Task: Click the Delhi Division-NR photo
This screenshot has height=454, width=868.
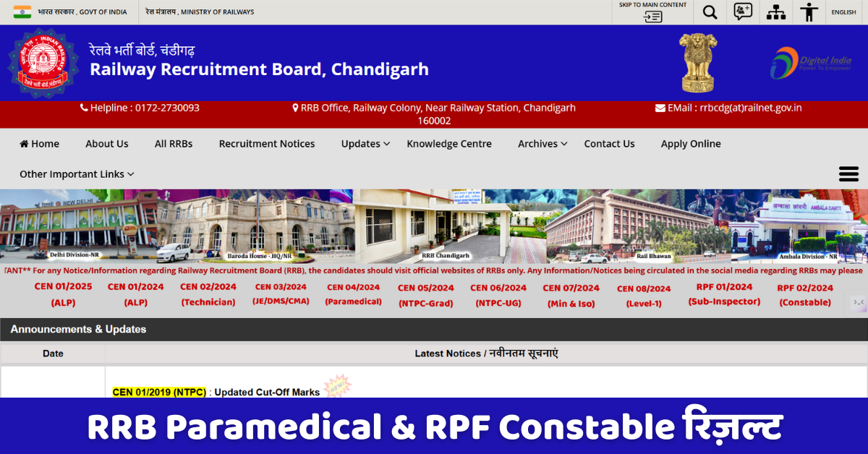Action: (78, 226)
